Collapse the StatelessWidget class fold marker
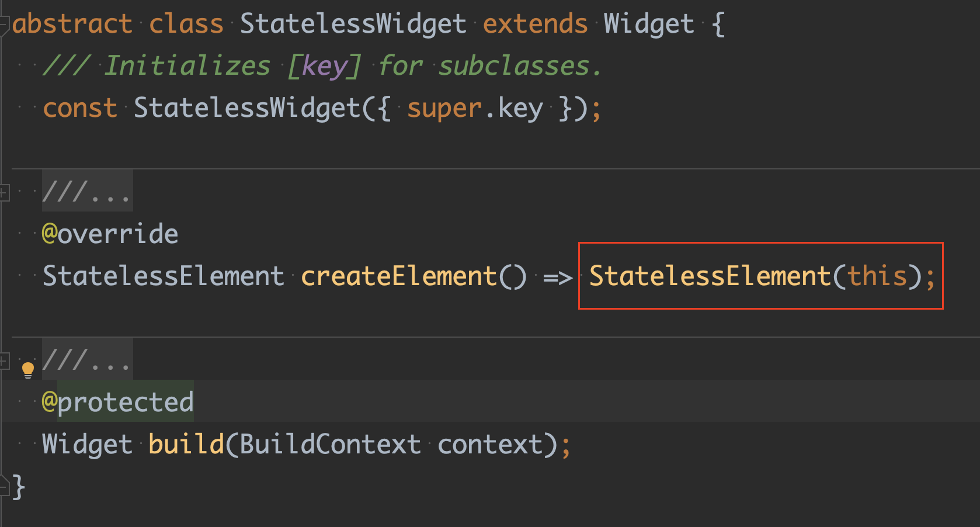Screen dimensions: 980x527 4,26
